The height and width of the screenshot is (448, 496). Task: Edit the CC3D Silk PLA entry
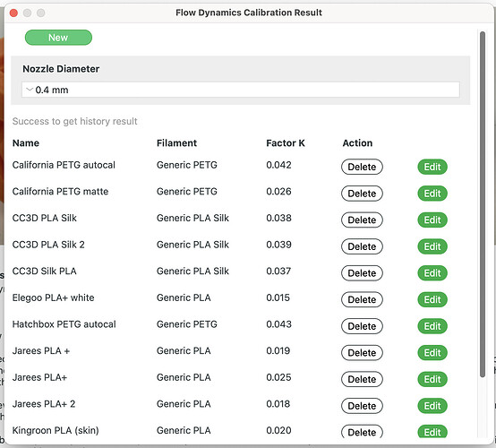coord(432,273)
